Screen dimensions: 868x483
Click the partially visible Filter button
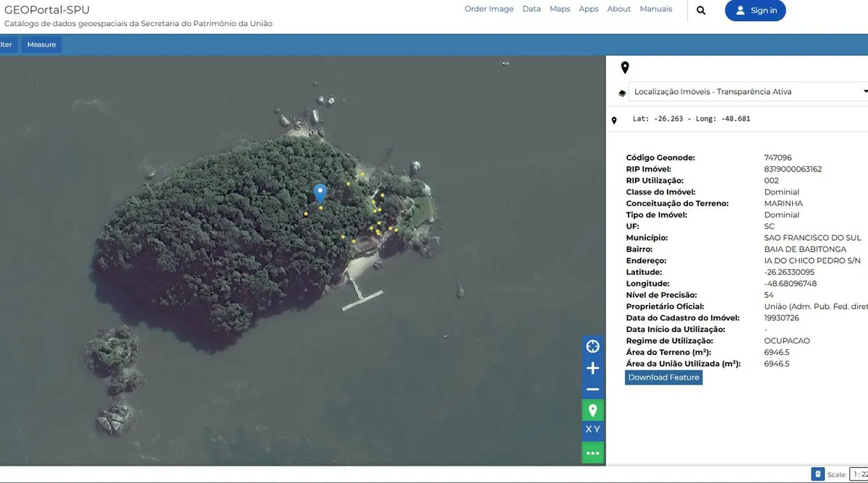pos(7,45)
